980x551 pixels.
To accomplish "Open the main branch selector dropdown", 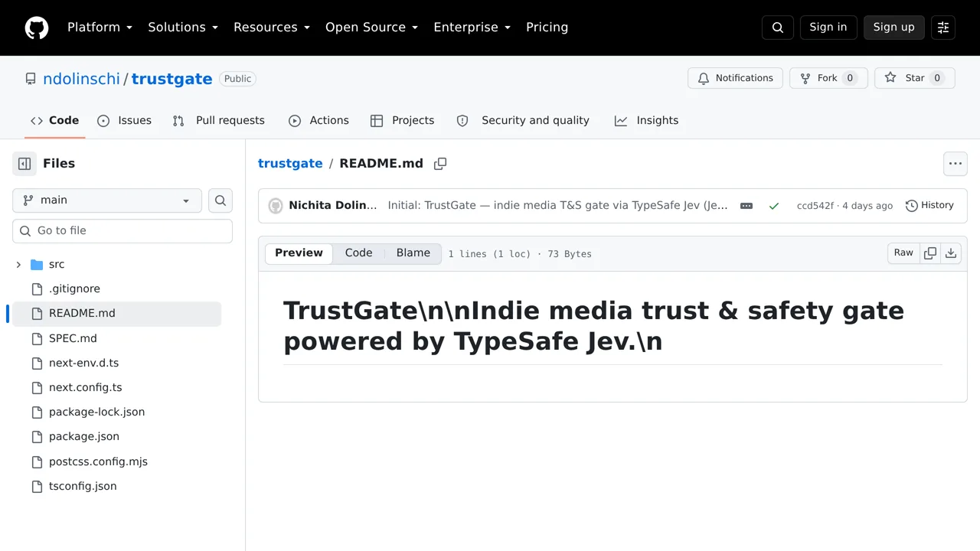I will click(107, 201).
